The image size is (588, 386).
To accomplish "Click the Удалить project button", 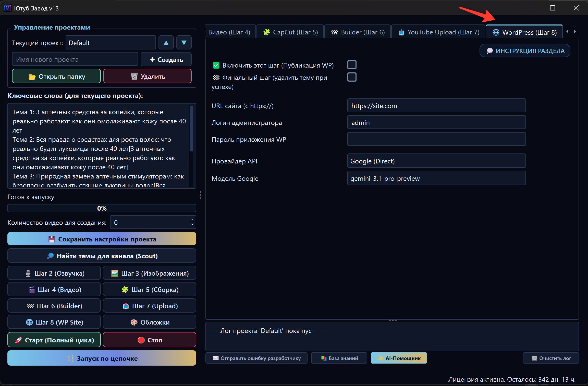I will point(148,76).
